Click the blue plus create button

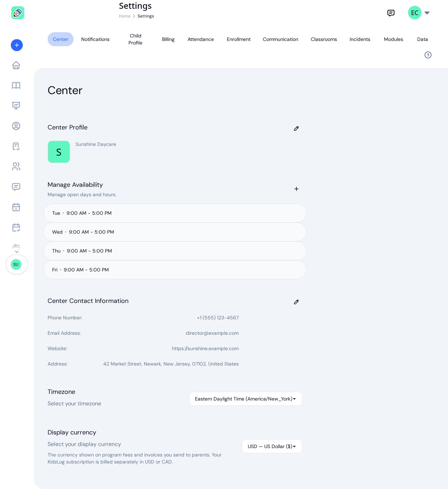pos(17,45)
